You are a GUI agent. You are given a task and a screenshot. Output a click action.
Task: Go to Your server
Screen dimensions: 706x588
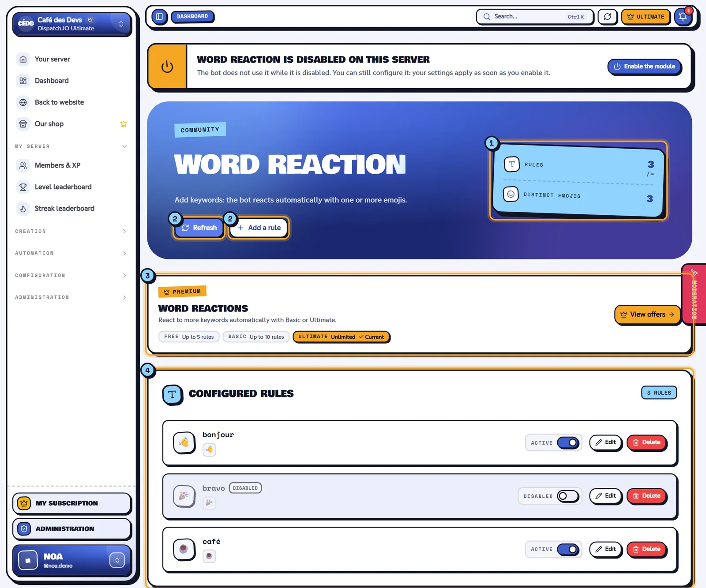coord(71,59)
